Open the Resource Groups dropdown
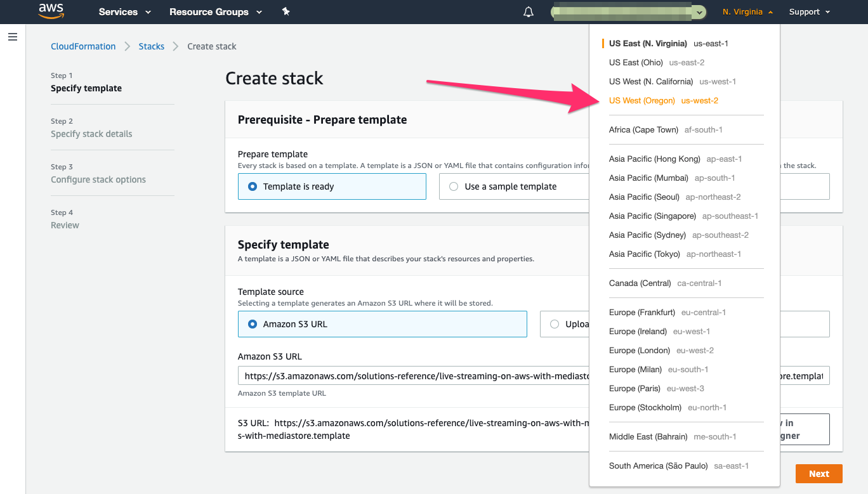The width and height of the screenshot is (868, 494). click(x=216, y=12)
